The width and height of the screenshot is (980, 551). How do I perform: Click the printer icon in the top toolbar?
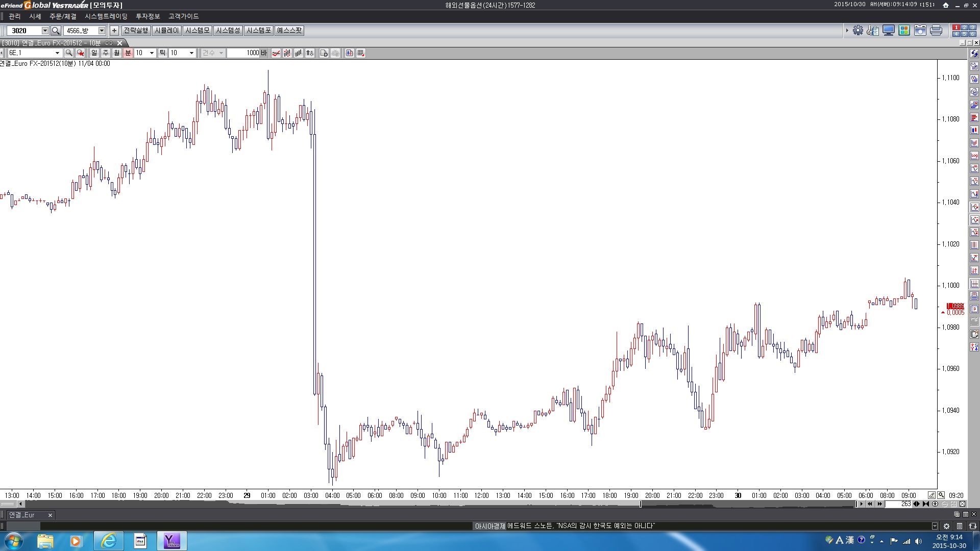pyautogui.click(x=936, y=31)
